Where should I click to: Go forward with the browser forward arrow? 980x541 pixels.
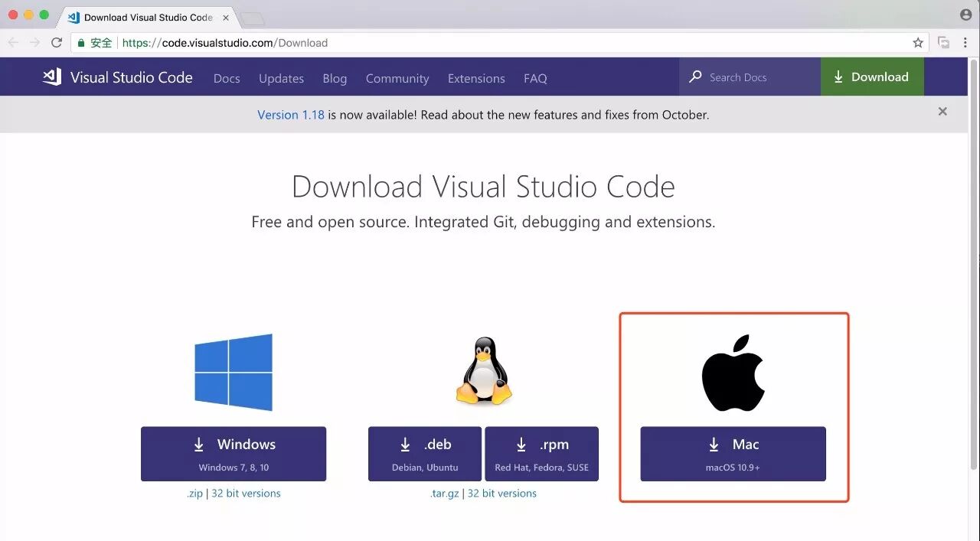34,43
